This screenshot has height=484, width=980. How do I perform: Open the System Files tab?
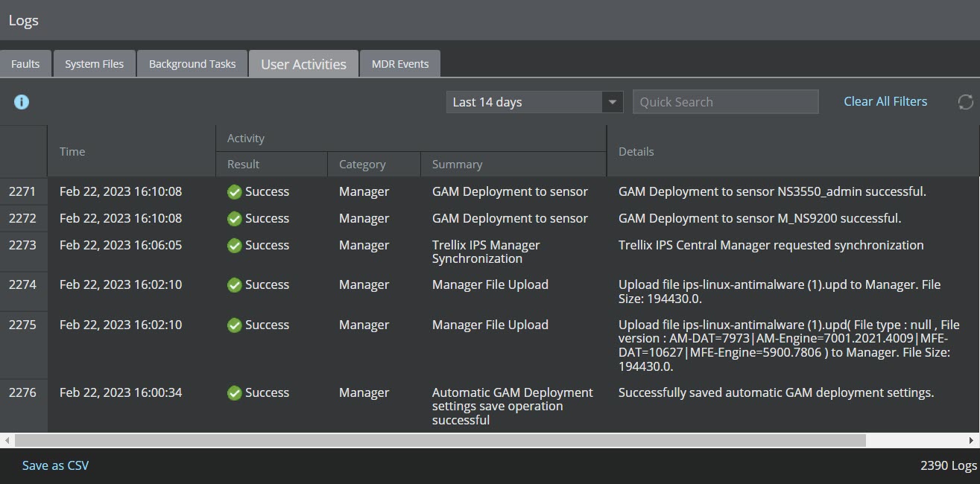94,64
